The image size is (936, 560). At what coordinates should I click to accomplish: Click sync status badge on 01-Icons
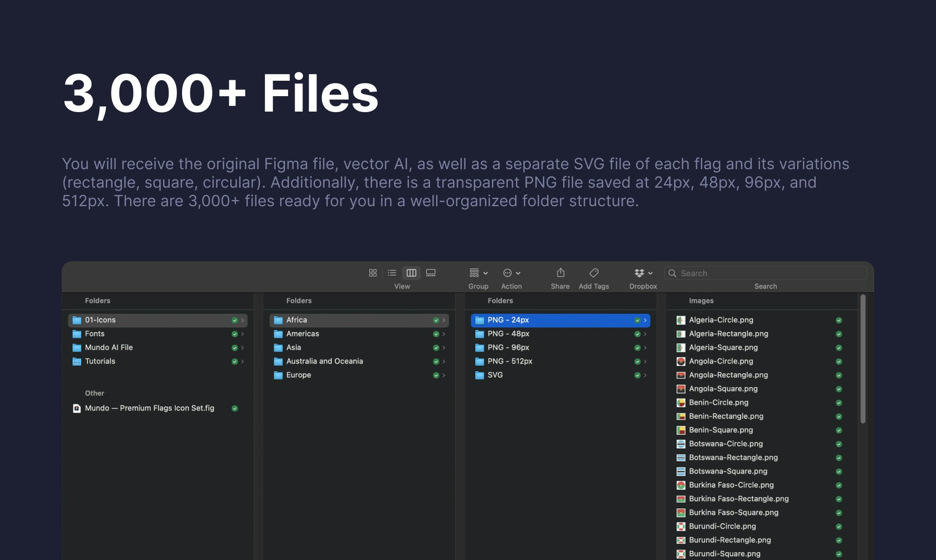(235, 320)
